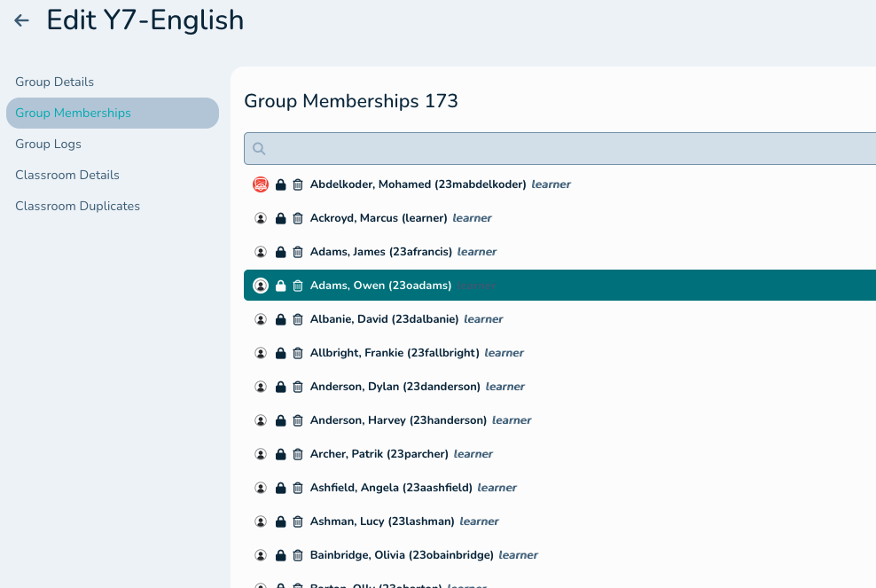The image size is (876, 588).
Task: Click trash icon next to Anderson, Dylan
Action: 298,387
